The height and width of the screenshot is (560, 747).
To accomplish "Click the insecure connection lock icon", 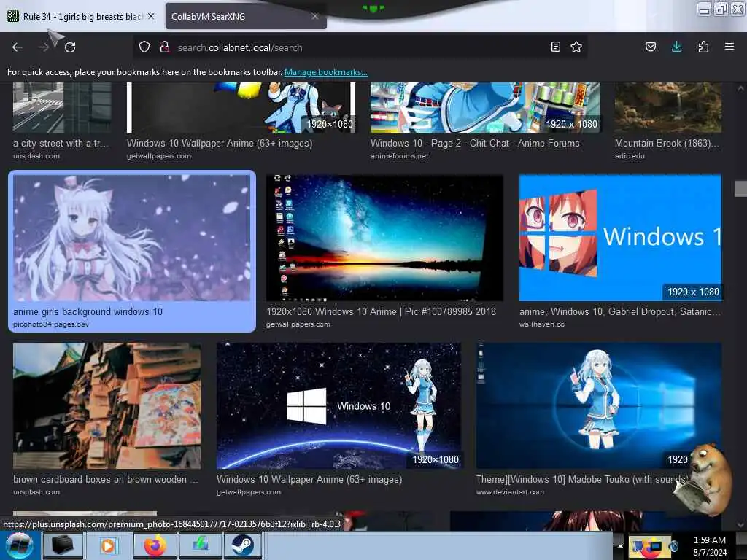I will point(165,47).
